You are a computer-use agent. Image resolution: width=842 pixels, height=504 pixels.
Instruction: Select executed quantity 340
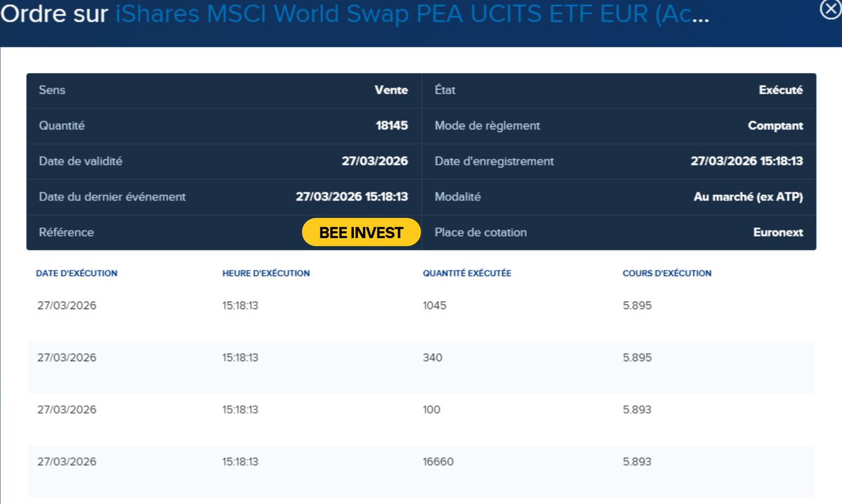(x=433, y=357)
